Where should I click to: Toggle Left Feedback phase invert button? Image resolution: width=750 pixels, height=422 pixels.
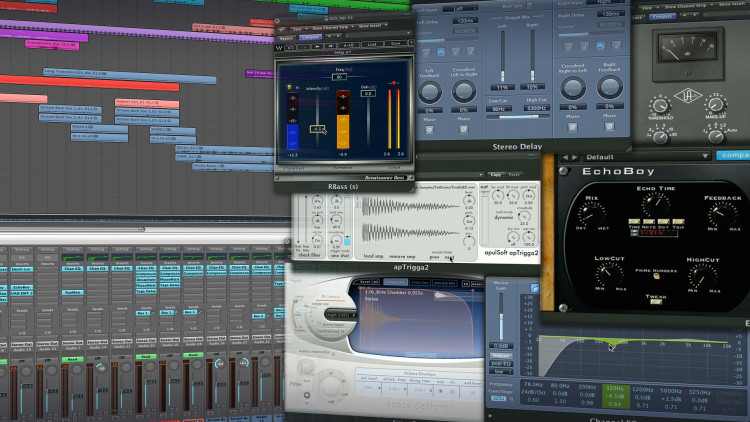click(x=429, y=130)
